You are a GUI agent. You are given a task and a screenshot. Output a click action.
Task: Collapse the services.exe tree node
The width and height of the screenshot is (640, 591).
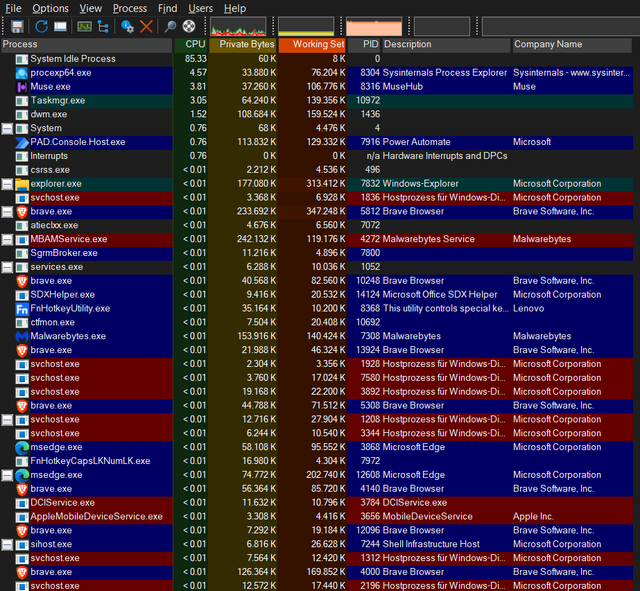pos(7,267)
